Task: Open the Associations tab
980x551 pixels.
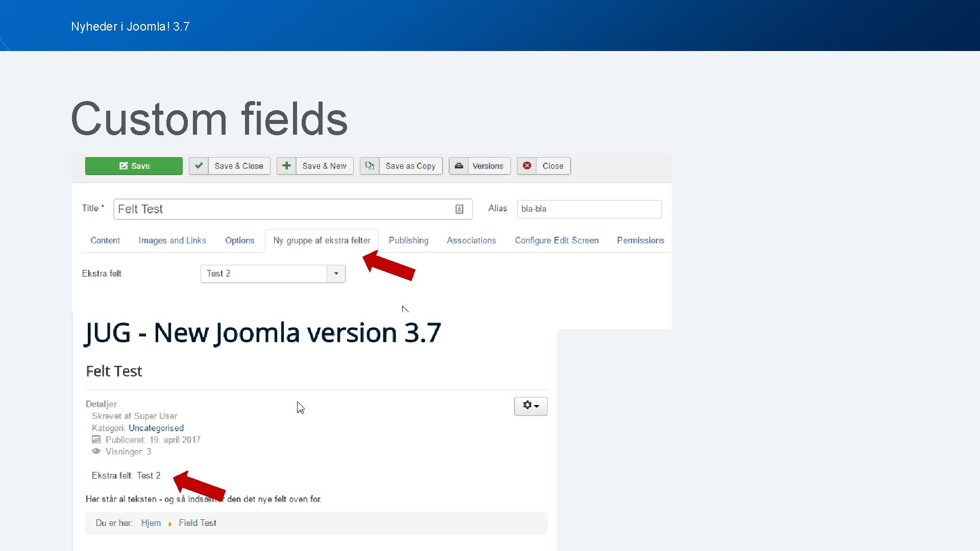Action: point(471,240)
